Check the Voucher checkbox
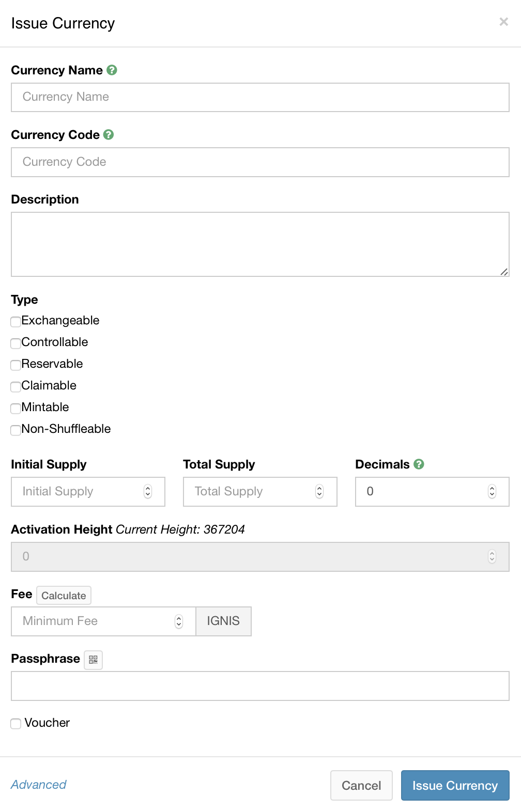This screenshot has height=812, width=521. (x=16, y=724)
